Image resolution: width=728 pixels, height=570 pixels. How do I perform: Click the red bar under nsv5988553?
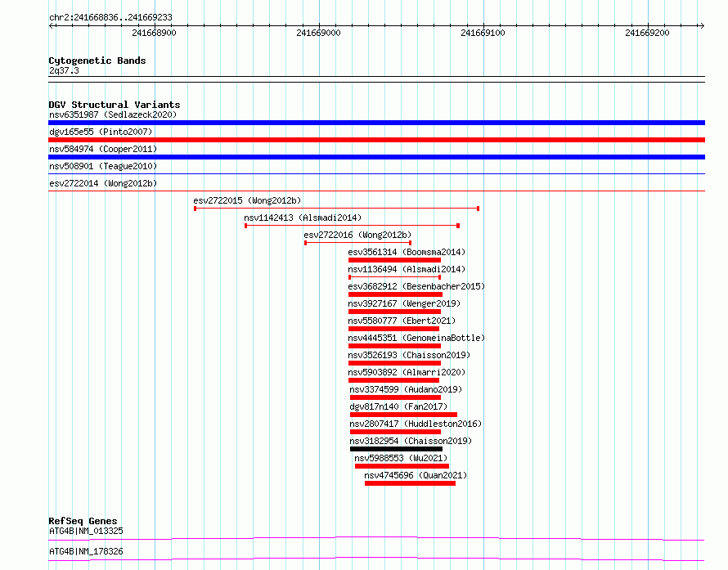[402, 466]
